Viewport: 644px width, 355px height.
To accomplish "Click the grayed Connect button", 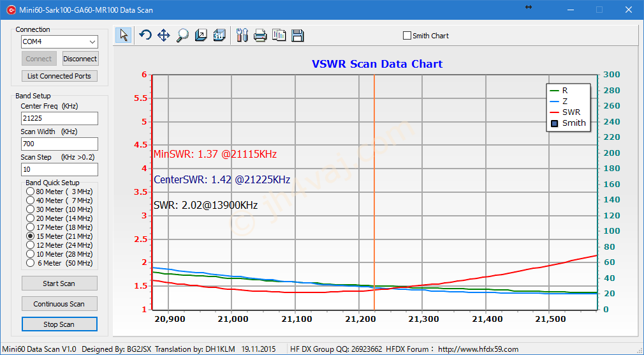I will coord(39,59).
